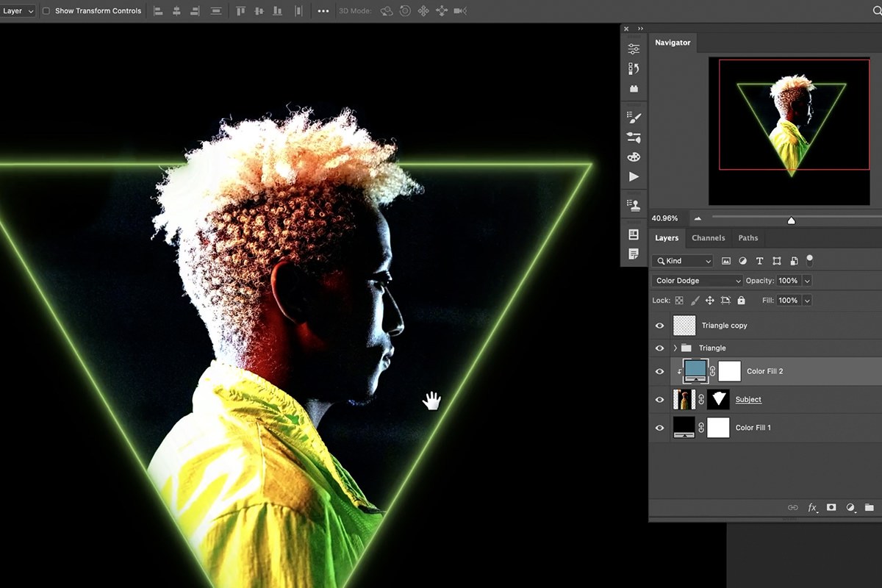Select the Navigator tab
This screenshot has height=588, width=882.
pos(673,43)
